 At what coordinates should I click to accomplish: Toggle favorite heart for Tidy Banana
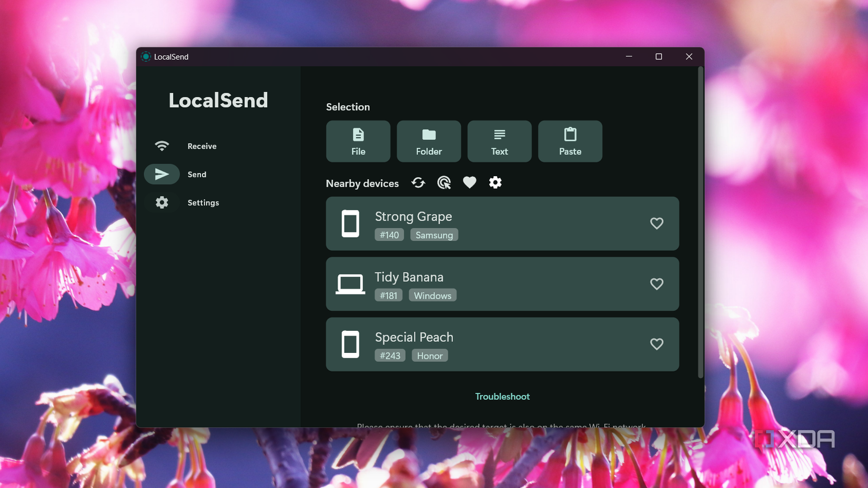[x=657, y=284]
